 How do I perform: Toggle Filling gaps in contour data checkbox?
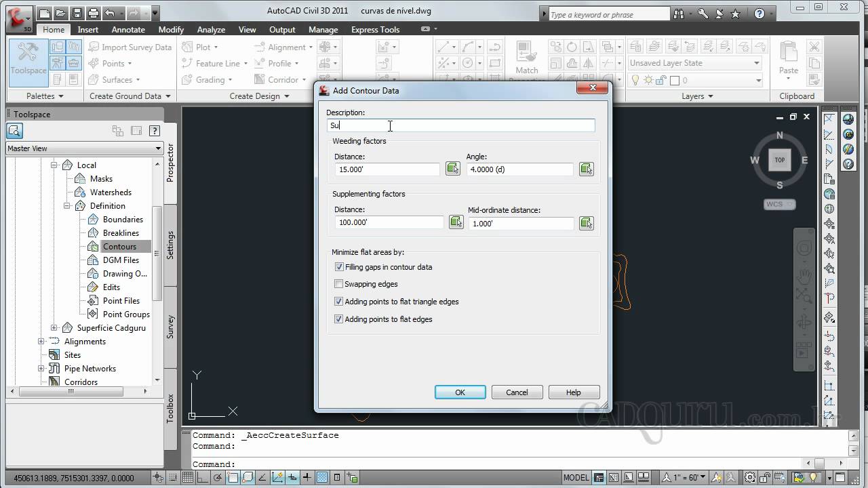[x=339, y=267]
